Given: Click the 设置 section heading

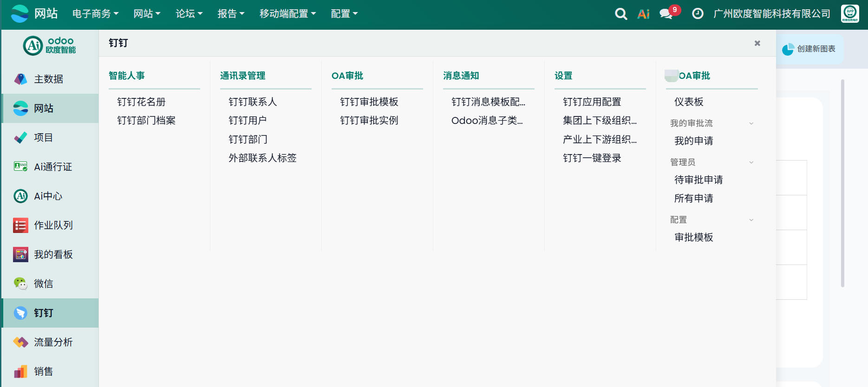Looking at the screenshot, I should (563, 76).
